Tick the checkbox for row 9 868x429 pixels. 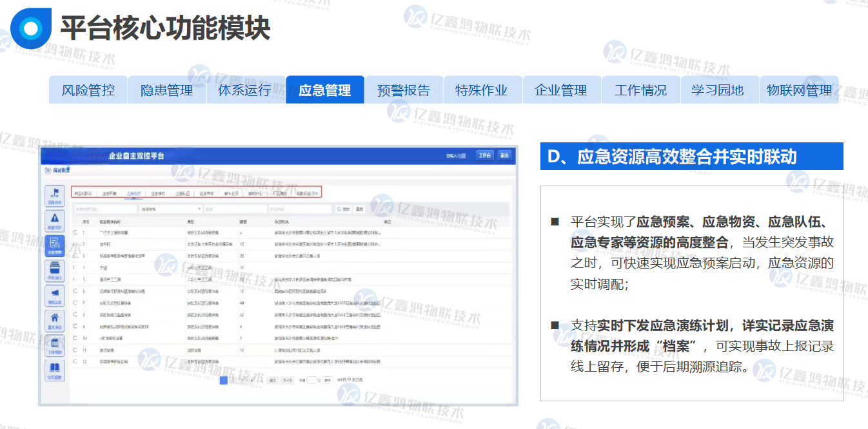tap(75, 327)
